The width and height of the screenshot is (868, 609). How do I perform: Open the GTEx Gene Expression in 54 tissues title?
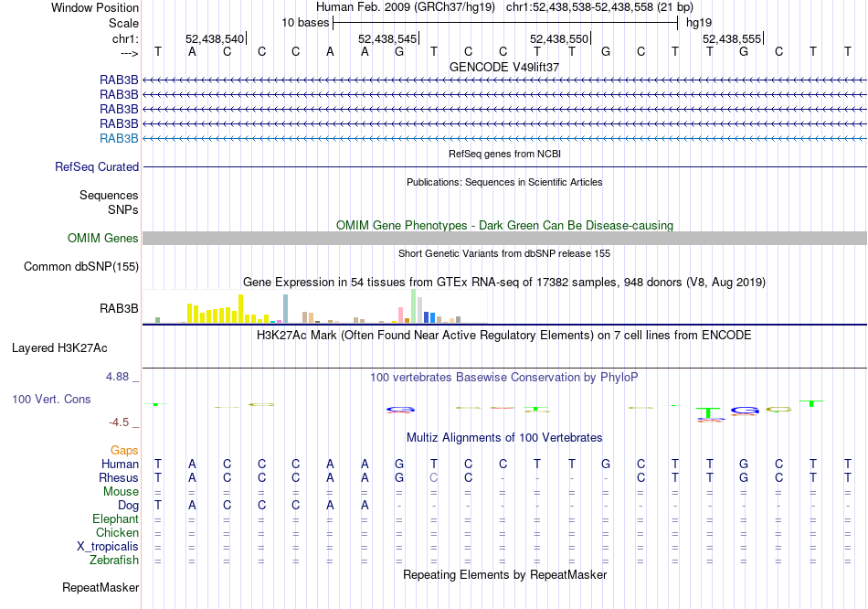(x=504, y=283)
